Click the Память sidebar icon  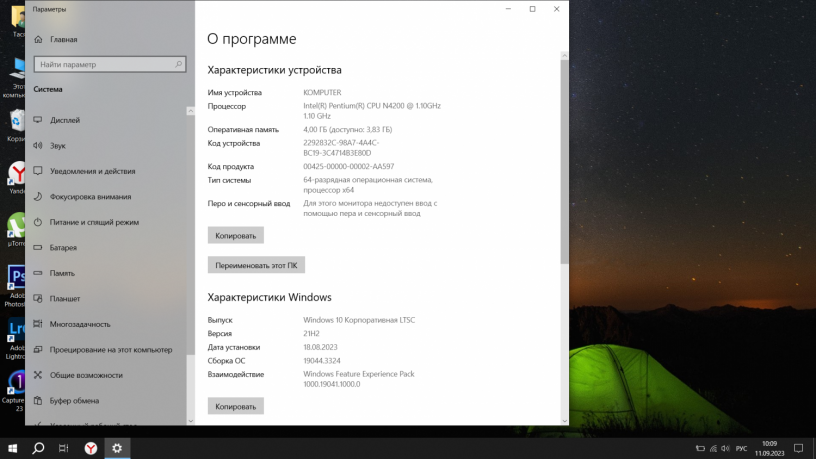[x=38, y=273]
